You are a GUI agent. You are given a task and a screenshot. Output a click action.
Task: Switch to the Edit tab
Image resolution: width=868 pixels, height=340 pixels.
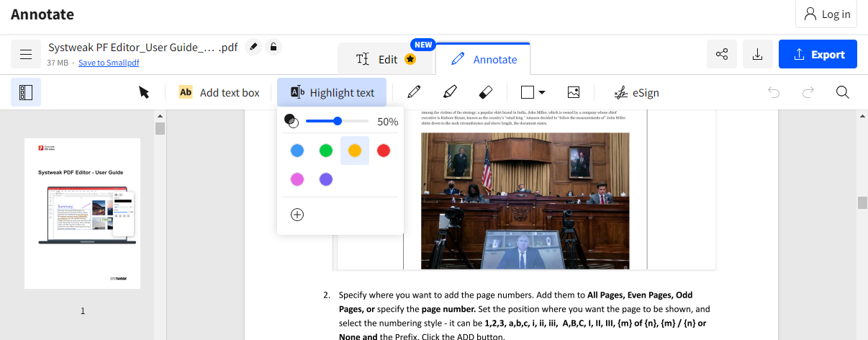[386, 59]
